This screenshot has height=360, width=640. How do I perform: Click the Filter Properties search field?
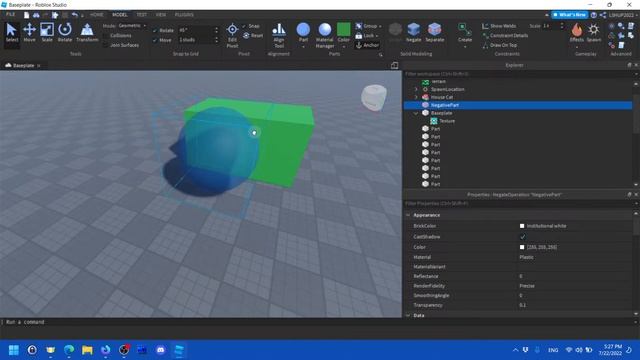[x=518, y=203]
